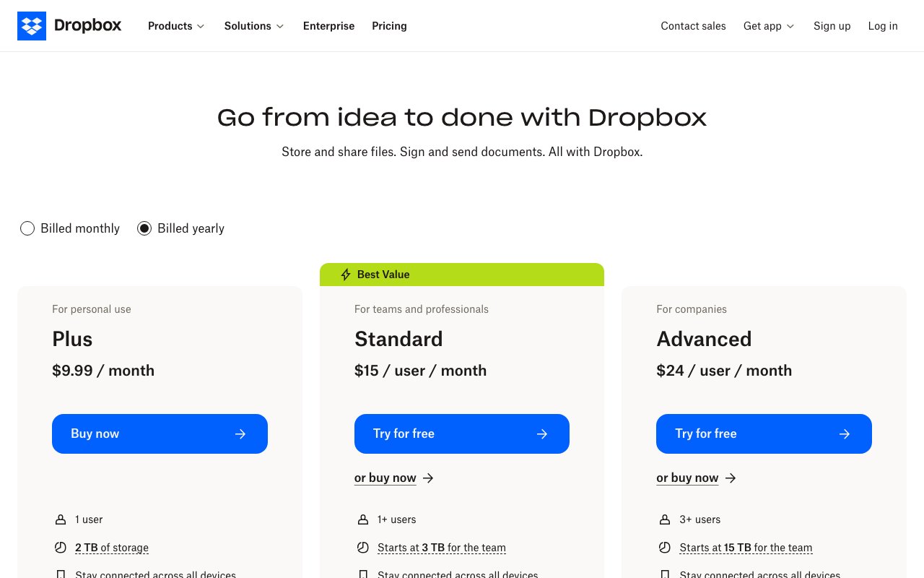Select the Billed monthly option
The height and width of the screenshot is (578, 924).
(27, 228)
